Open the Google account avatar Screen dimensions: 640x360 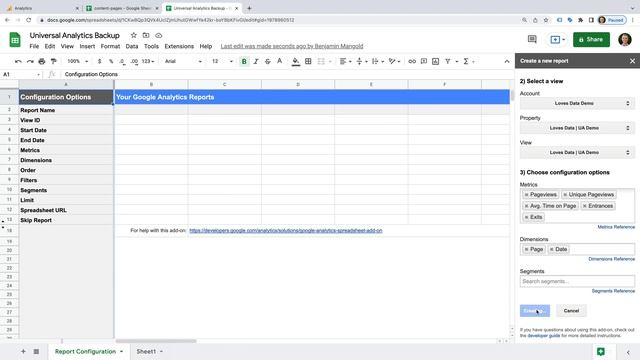625,40
